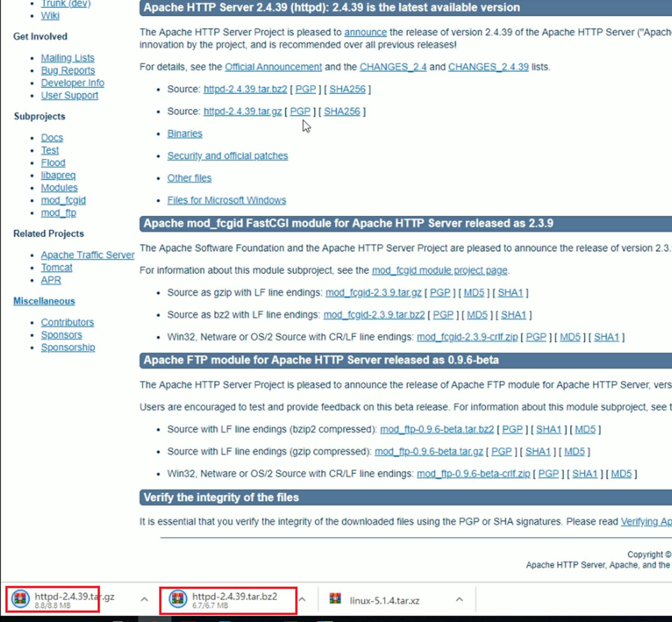Open mod_ftp-0.9.6-beta.tar.gz link
Viewport: 672px width, 622px height.
(428, 452)
